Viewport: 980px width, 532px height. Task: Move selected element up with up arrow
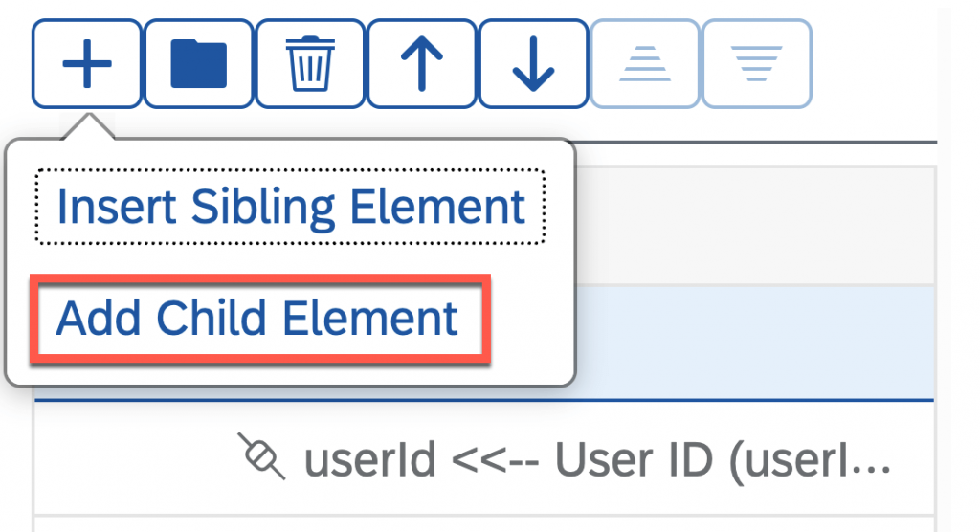pyautogui.click(x=422, y=64)
